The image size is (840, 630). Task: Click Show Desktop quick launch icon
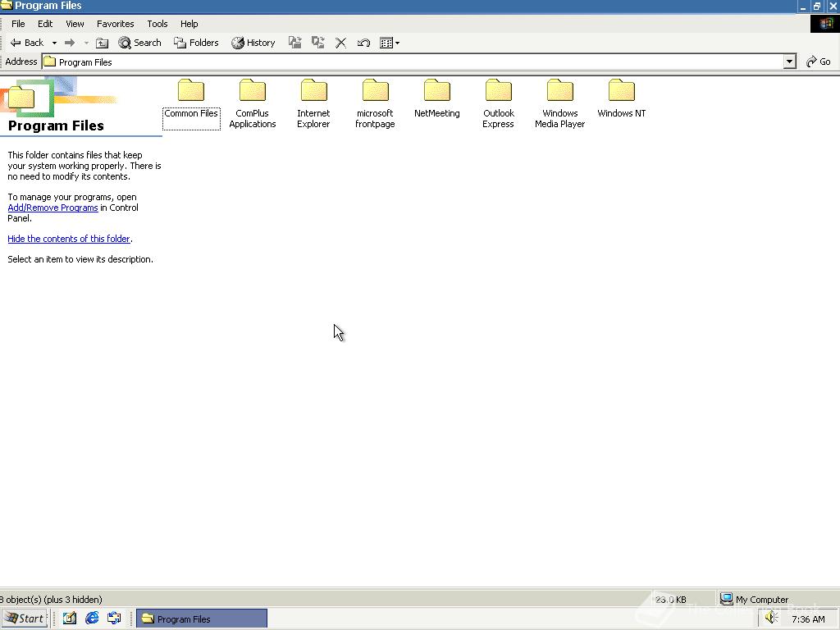[x=70, y=619]
